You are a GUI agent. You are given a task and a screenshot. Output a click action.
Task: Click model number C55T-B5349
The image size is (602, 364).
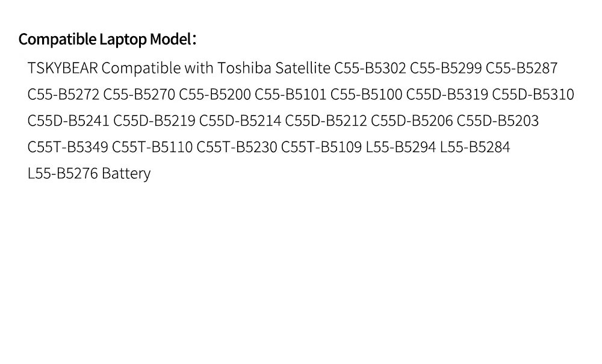(68, 147)
